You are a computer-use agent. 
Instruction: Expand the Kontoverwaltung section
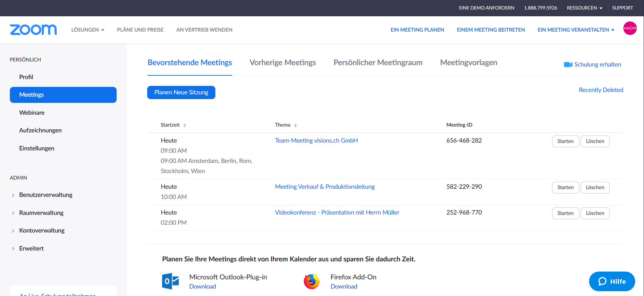(x=13, y=231)
